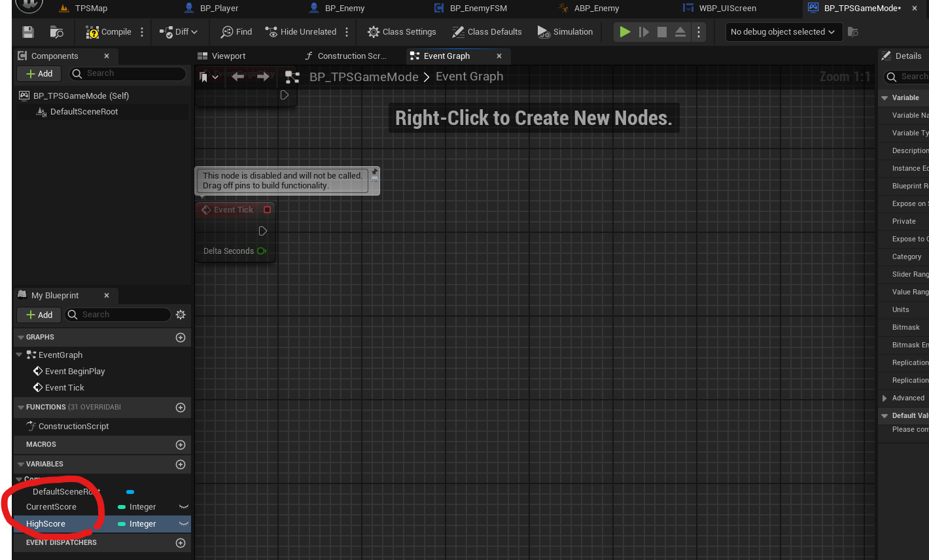This screenshot has width=929, height=560.
Task: Collapse the EventGraph tree item
Action: (20, 355)
